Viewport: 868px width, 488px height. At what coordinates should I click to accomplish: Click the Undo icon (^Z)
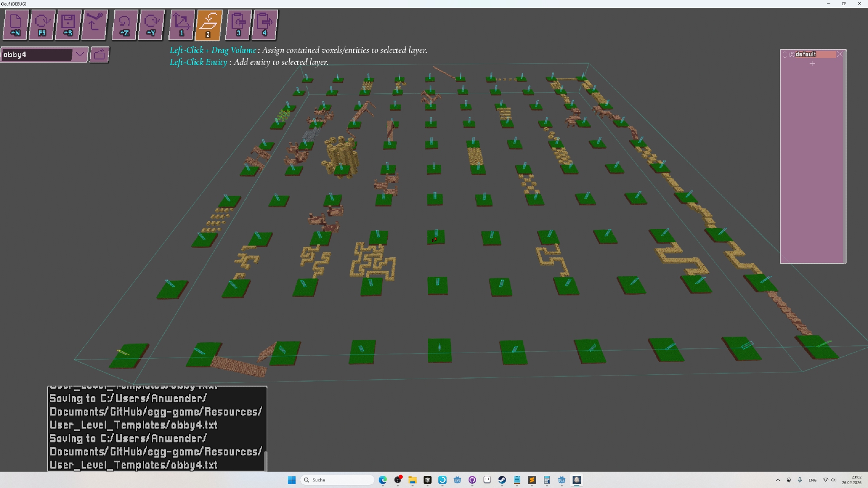125,25
